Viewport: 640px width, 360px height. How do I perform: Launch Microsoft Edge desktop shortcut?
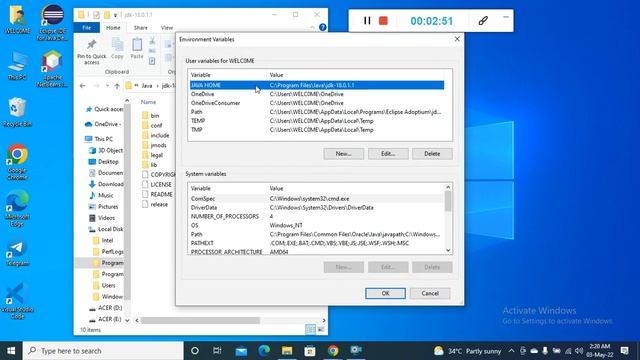point(17,208)
